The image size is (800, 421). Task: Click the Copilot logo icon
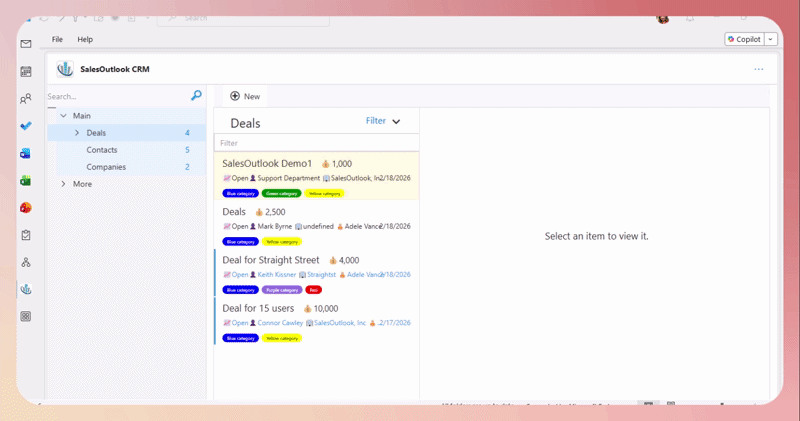731,39
